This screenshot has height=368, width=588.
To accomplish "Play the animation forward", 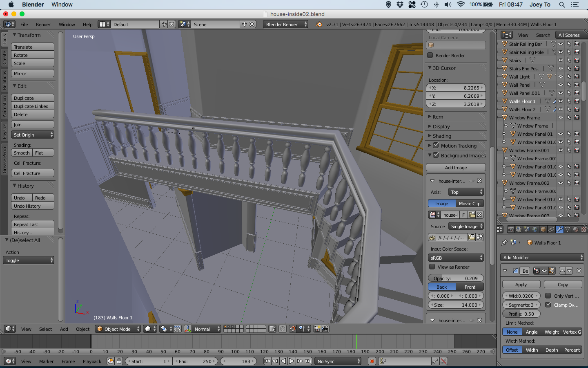I will tap(292, 361).
